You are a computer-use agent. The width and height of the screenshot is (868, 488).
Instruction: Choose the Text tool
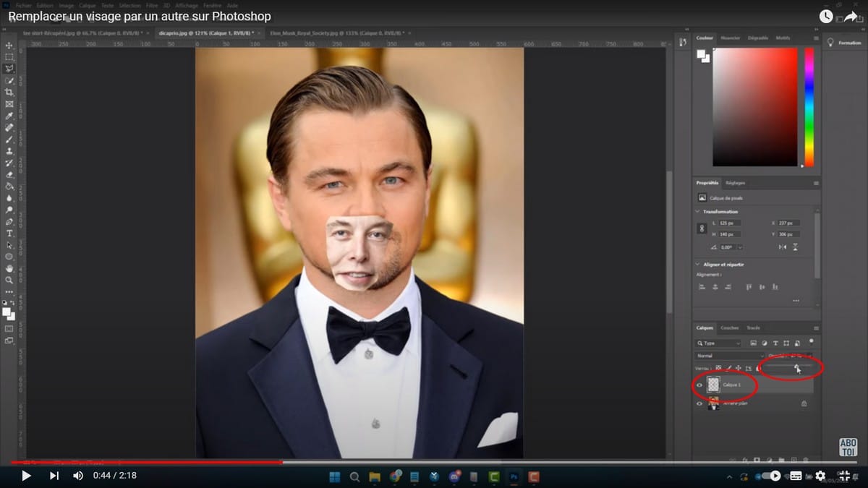[9, 234]
